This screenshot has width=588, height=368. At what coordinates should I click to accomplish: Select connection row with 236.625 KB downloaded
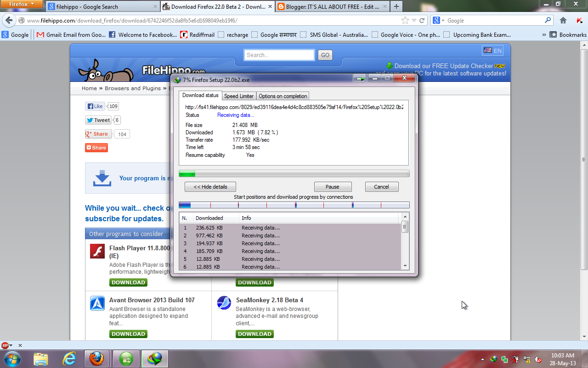290,228
